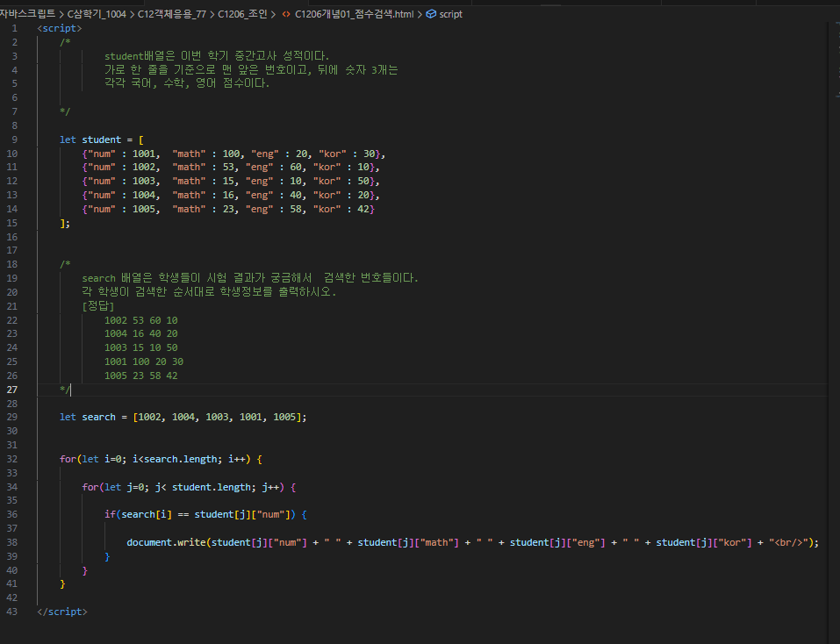Viewport: 840px width, 644px height.
Task: Click the HTML file icon in the breadcrumb
Action: (x=286, y=14)
